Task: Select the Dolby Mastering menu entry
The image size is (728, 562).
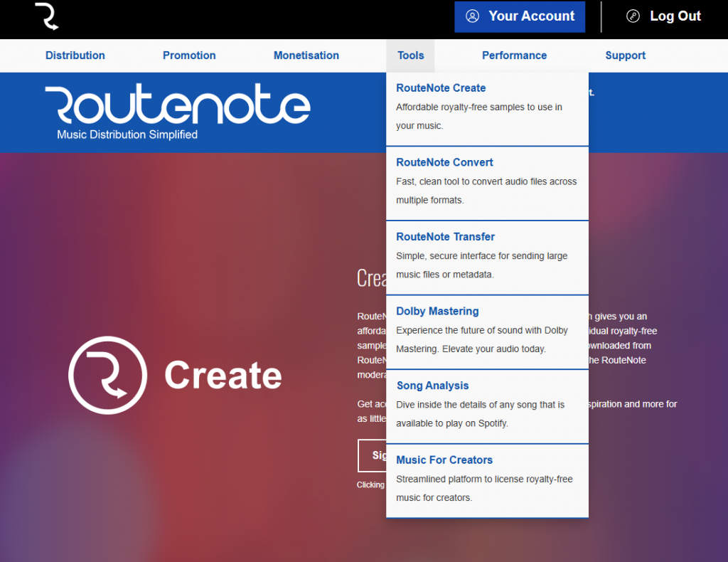Action: click(437, 311)
